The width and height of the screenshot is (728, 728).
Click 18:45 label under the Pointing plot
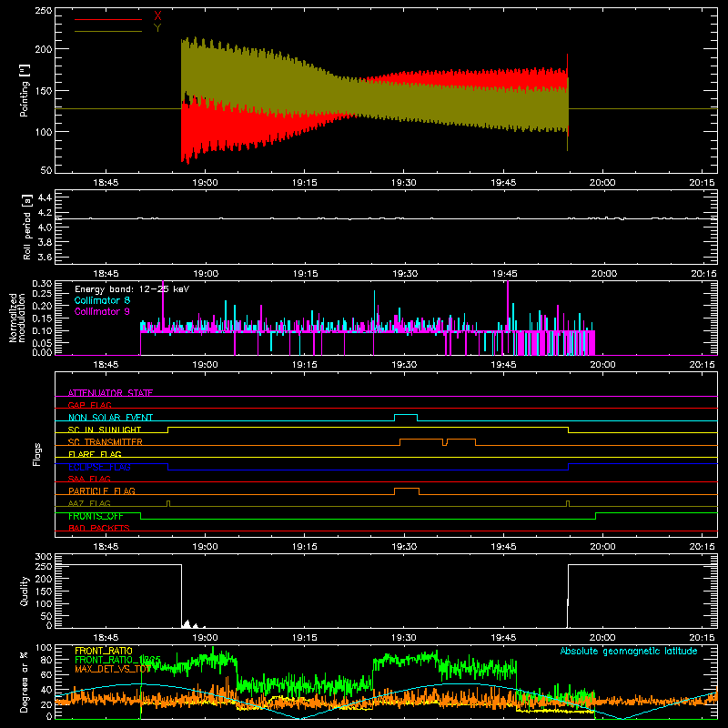pyautogui.click(x=106, y=183)
